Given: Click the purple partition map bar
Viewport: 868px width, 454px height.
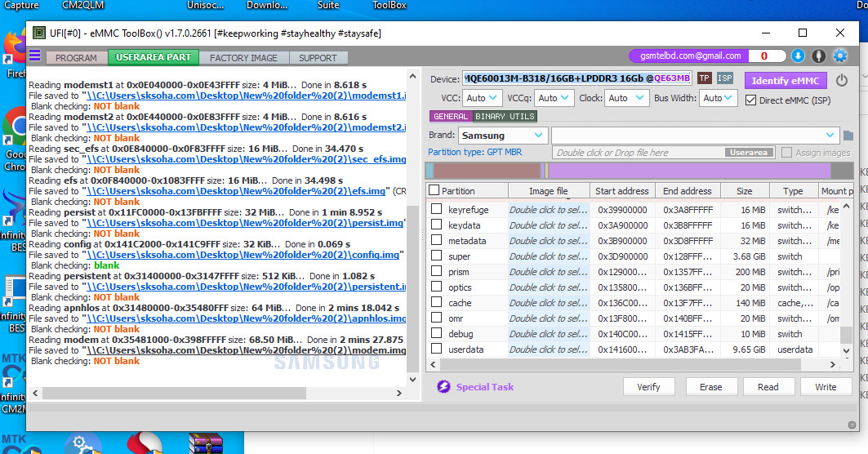Looking at the screenshot, I should (x=686, y=171).
